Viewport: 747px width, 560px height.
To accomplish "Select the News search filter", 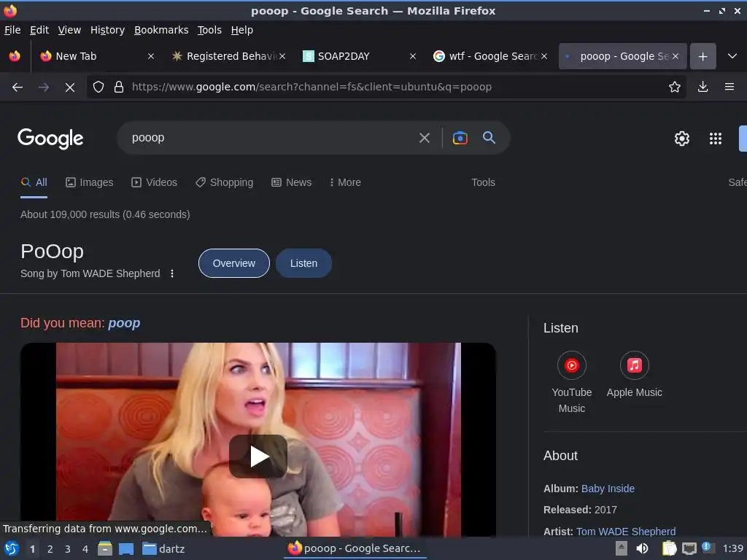I will pos(292,182).
